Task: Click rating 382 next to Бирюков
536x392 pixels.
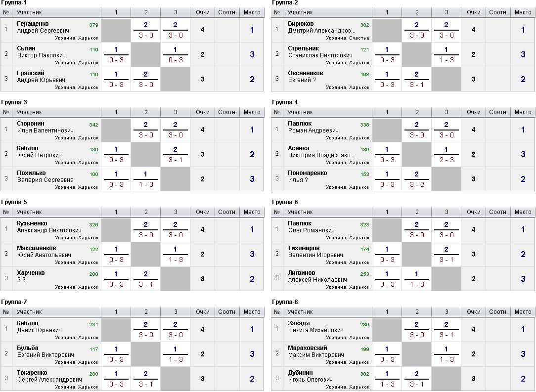Action: 364,25
